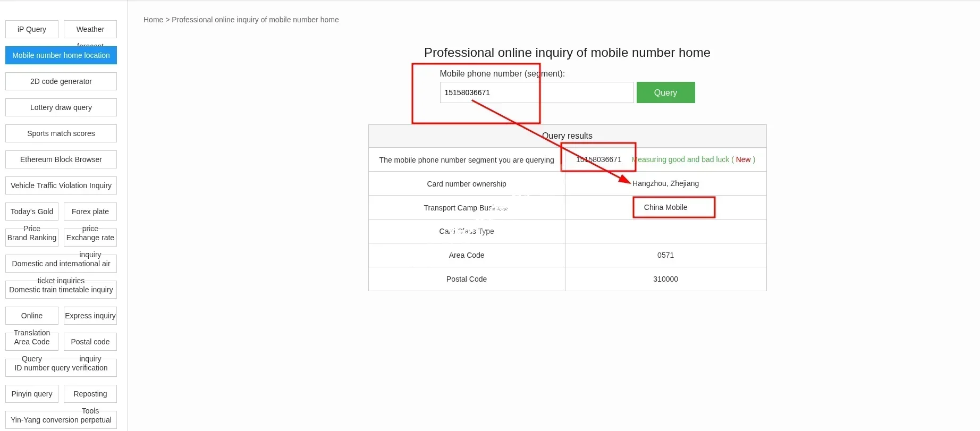Open Measuring good and bad luck link

click(680, 159)
